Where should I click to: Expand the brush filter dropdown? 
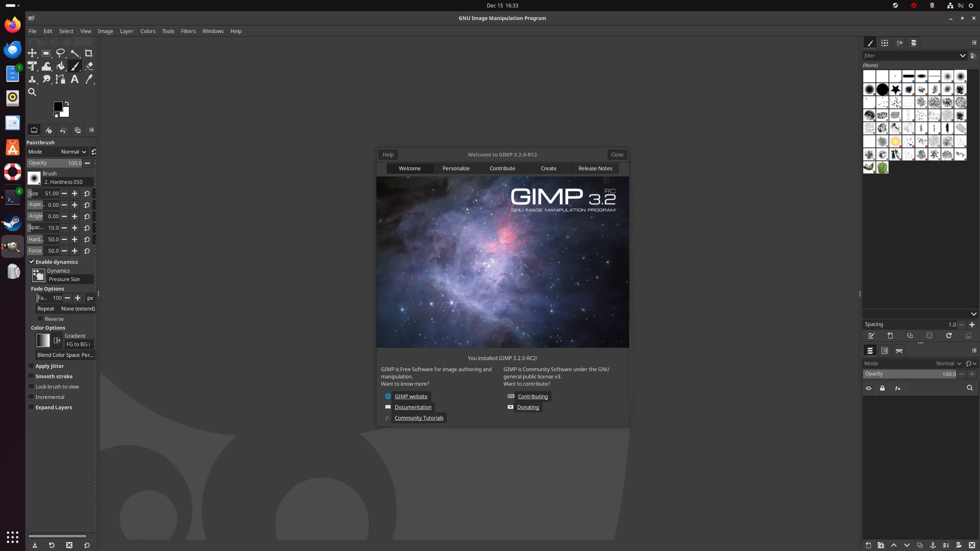click(962, 56)
